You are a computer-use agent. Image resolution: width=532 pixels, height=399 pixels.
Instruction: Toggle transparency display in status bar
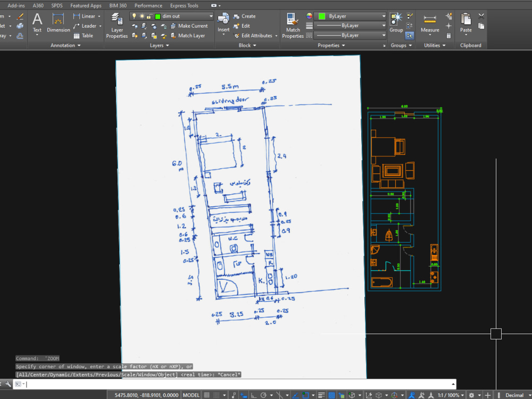click(331, 395)
